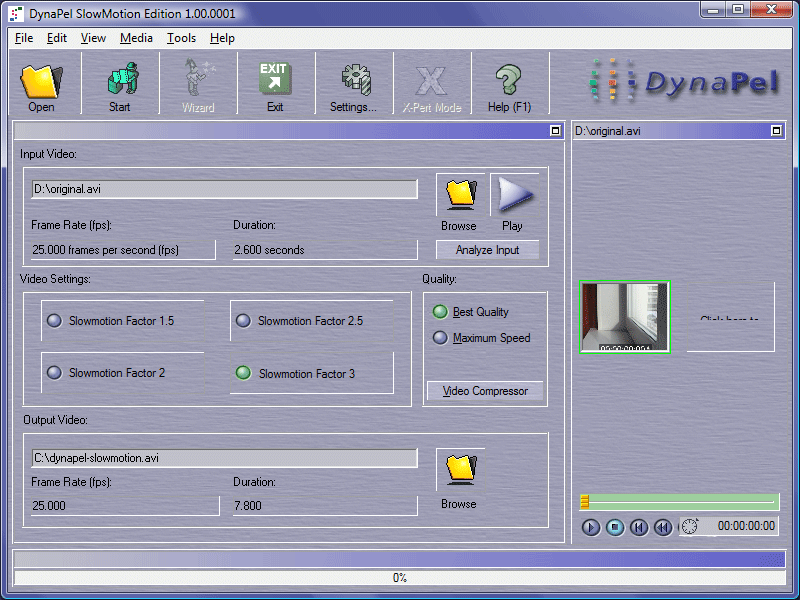The height and width of the screenshot is (600, 800).
Task: Quit using the Exit toolbar icon
Action: pyautogui.click(x=275, y=86)
